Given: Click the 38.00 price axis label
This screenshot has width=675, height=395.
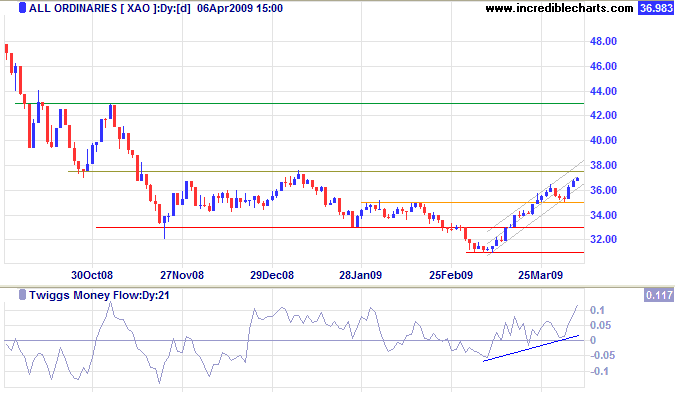Looking at the screenshot, I should coord(603,165).
